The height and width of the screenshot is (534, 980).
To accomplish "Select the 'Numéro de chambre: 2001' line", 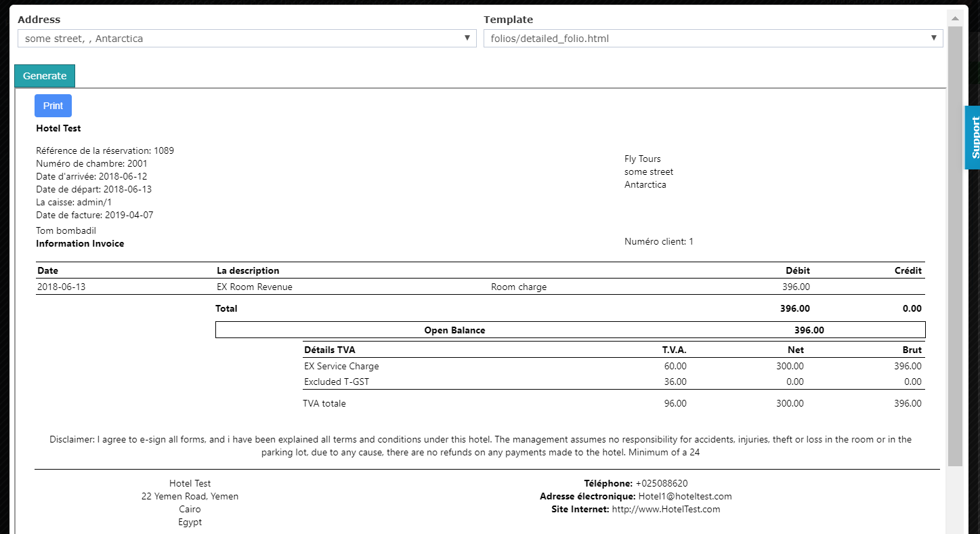I will click(x=91, y=163).
